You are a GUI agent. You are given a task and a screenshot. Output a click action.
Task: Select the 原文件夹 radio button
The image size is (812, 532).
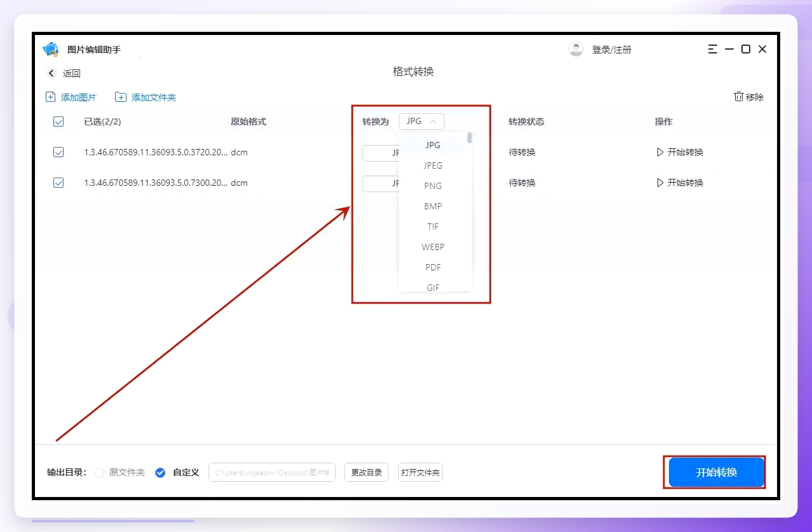(x=99, y=473)
